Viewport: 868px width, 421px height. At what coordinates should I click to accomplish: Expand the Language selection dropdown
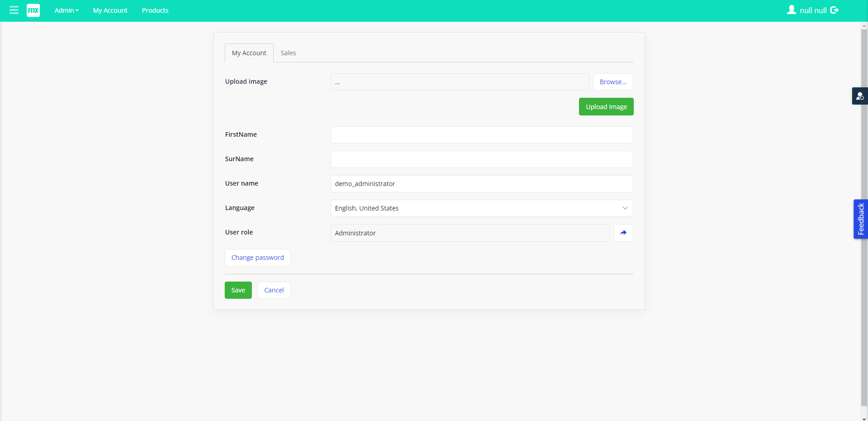tap(625, 208)
